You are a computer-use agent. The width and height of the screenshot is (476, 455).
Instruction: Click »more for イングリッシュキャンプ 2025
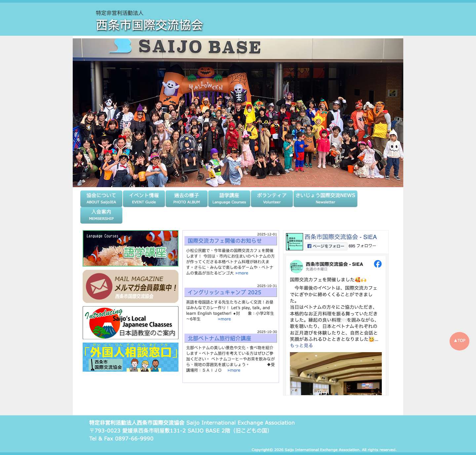224,319
